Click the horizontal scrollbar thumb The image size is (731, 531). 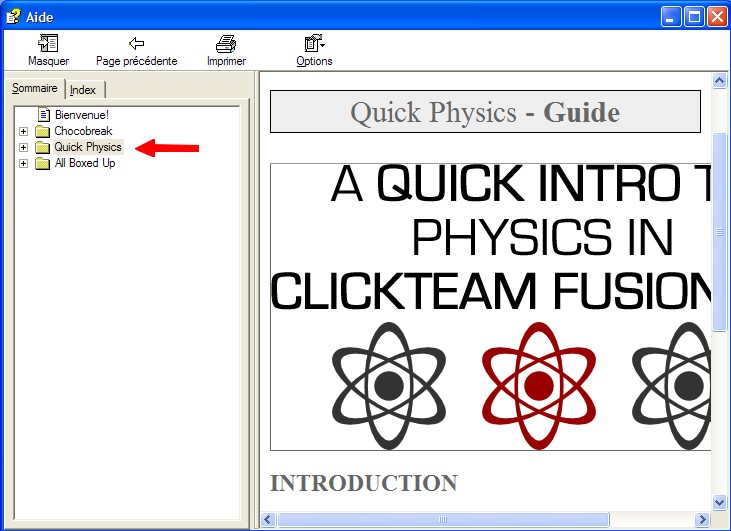tap(443, 519)
